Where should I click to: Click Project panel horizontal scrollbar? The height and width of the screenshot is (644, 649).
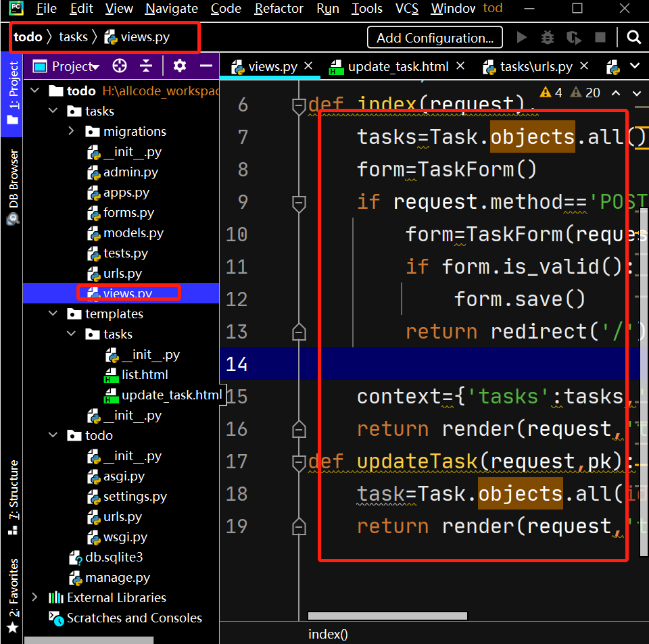(89, 640)
